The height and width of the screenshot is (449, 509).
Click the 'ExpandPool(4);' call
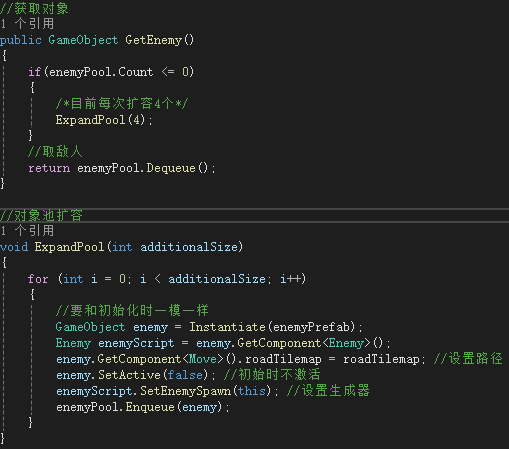[x=104, y=120]
